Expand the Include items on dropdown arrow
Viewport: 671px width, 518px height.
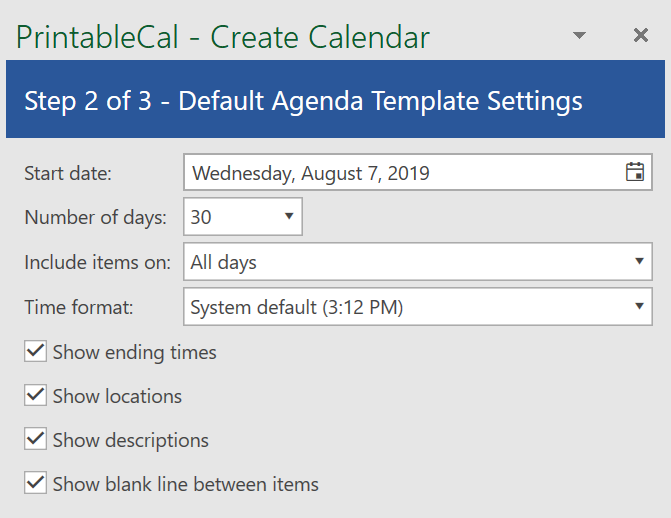coord(639,261)
